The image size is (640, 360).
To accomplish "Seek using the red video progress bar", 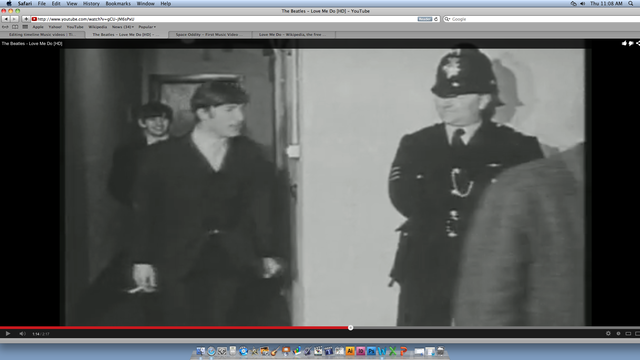I will click(x=175, y=328).
